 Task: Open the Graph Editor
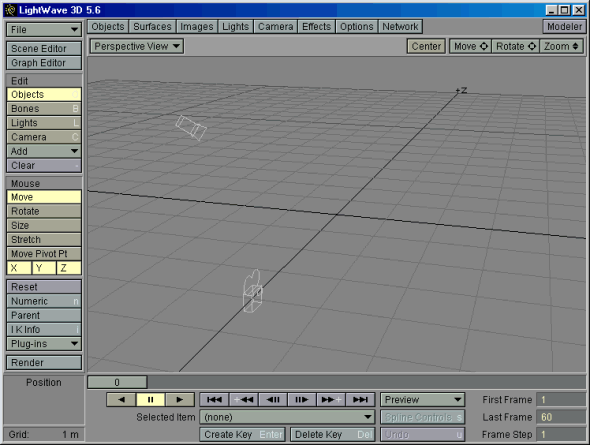[44, 63]
